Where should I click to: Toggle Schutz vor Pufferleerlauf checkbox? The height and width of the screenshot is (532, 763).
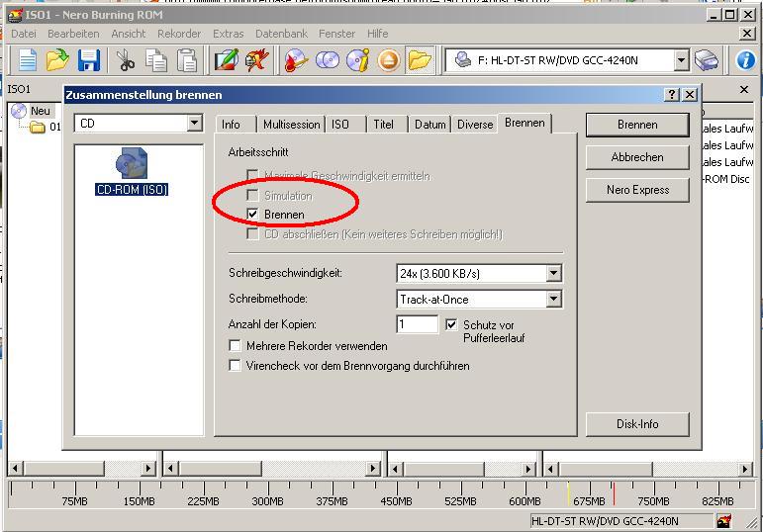pos(451,324)
